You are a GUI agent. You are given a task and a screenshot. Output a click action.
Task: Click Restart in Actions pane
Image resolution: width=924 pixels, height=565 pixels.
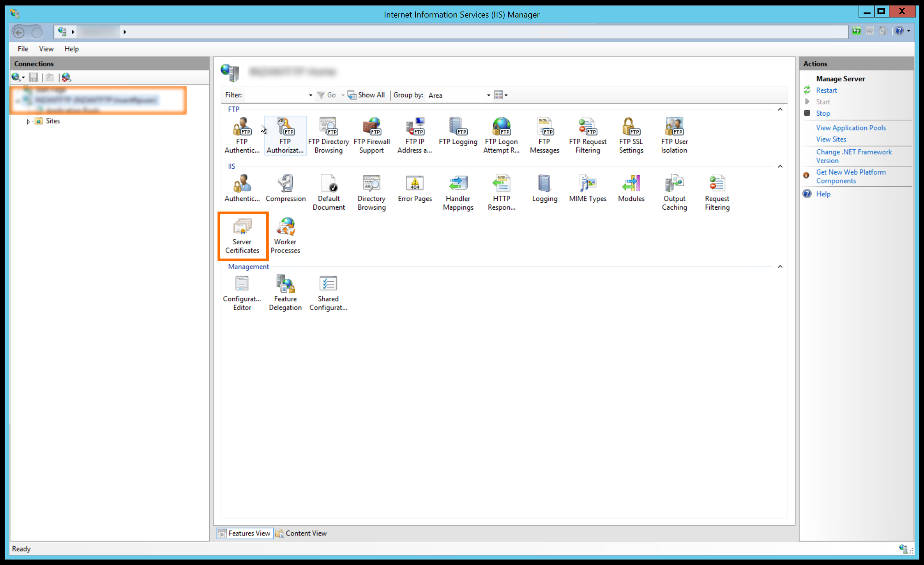pos(826,90)
